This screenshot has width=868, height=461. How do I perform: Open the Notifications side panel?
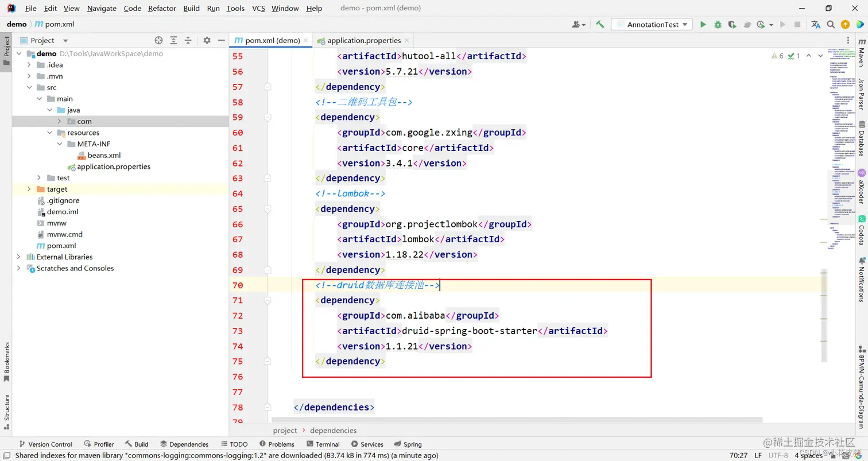point(862,279)
